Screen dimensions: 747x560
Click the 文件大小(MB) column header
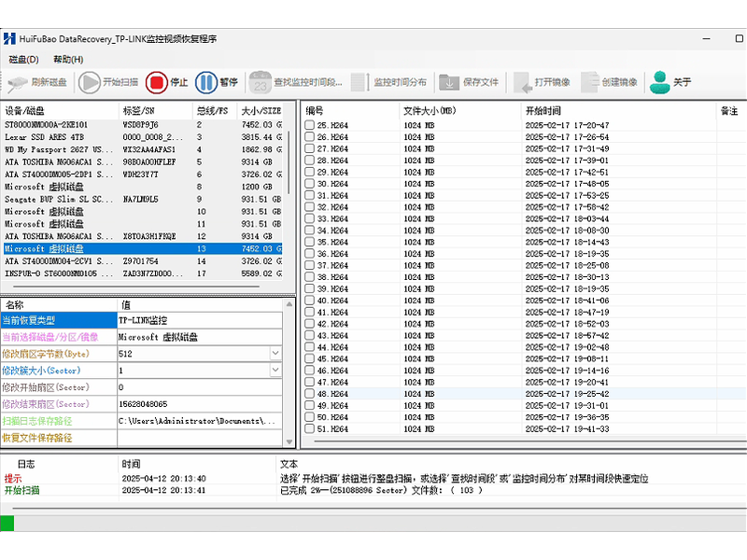coord(460,111)
